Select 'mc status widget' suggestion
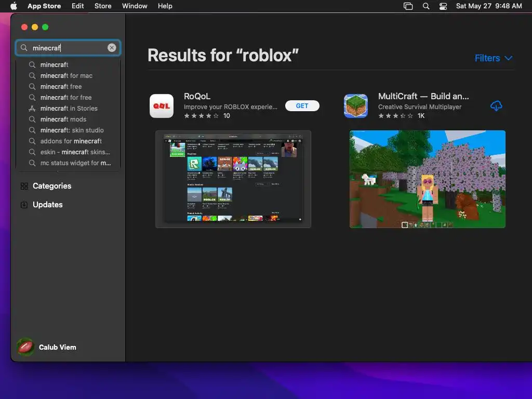This screenshot has height=399, width=532. tap(68, 163)
